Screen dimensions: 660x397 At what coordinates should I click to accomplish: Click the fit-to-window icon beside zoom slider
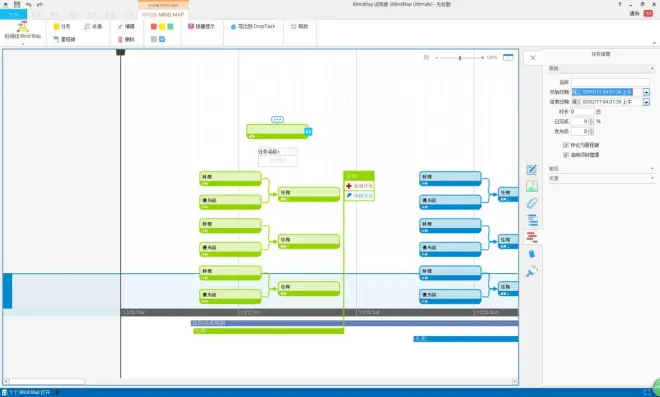click(508, 57)
